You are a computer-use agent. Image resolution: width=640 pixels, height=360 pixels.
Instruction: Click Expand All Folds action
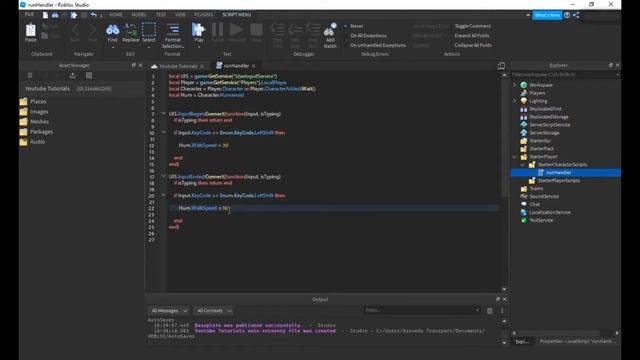[x=472, y=36]
